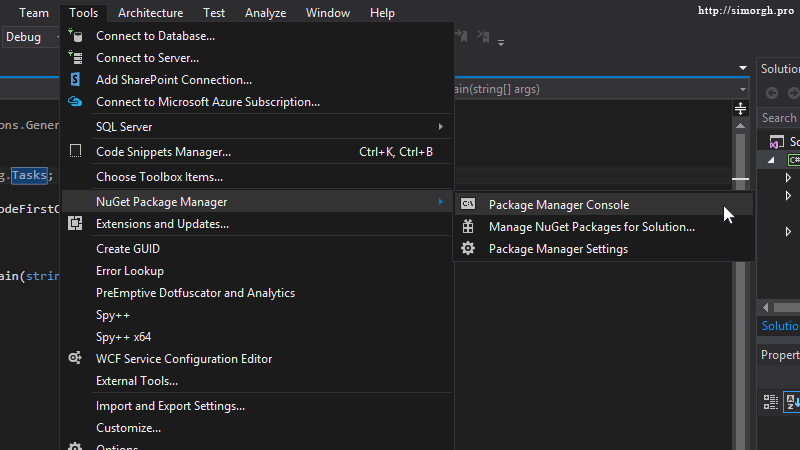Click the Manage NuGet Packages gift icon
800x450 pixels.
pyautogui.click(x=468, y=226)
